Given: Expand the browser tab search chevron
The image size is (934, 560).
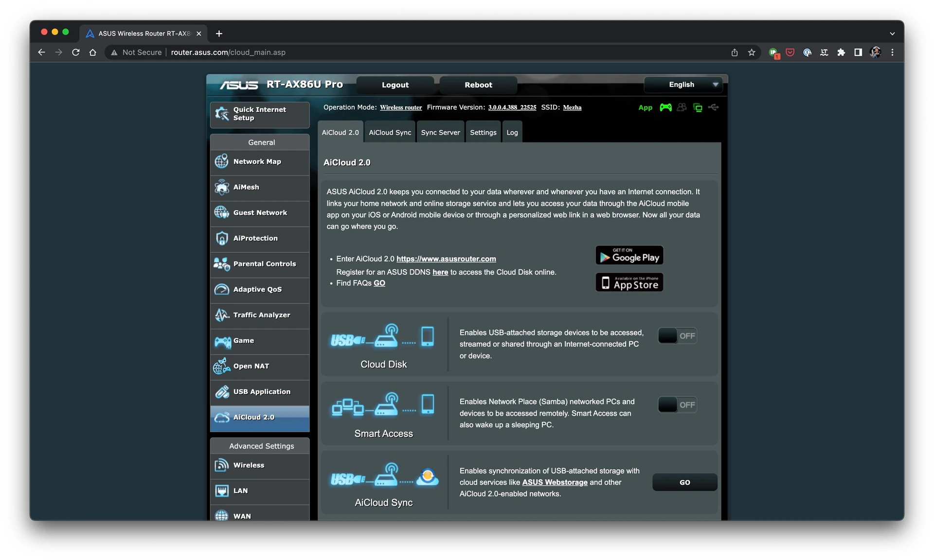Looking at the screenshot, I should [x=892, y=34].
